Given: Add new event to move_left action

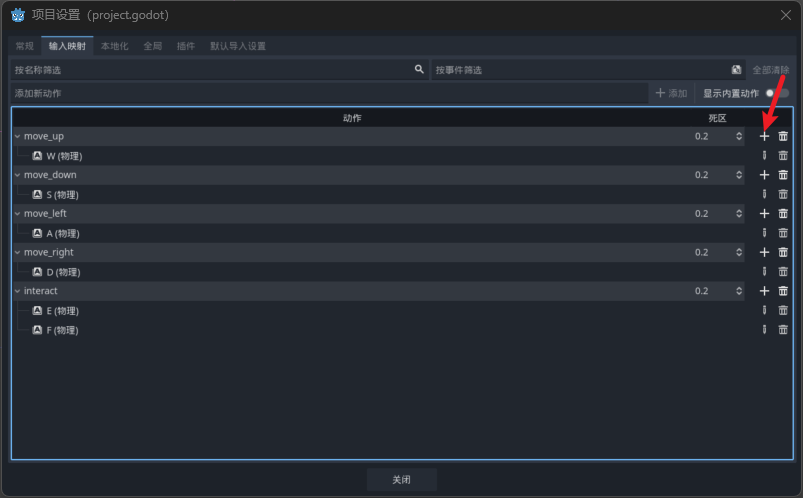Looking at the screenshot, I should pyautogui.click(x=765, y=214).
